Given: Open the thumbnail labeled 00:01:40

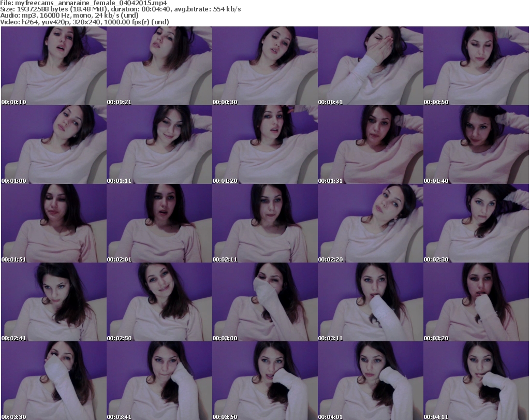Looking at the screenshot, I should tap(476, 144).
